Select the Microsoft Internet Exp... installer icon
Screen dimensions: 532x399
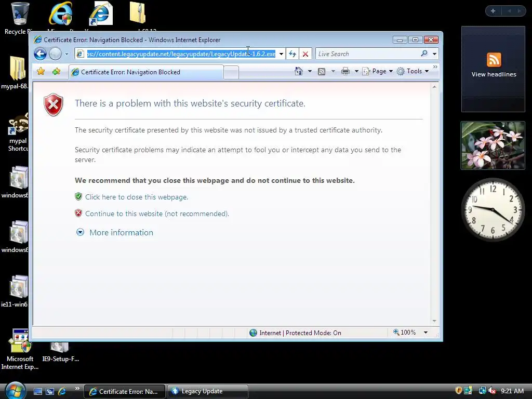click(x=20, y=349)
